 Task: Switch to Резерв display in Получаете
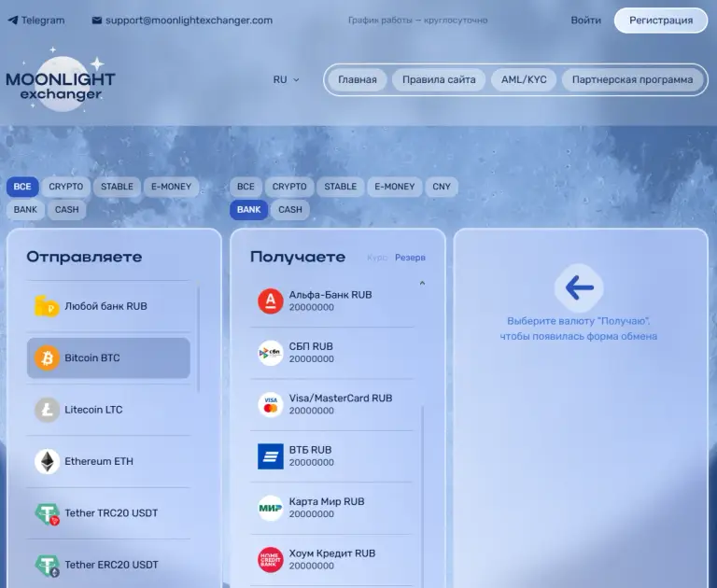pyautogui.click(x=410, y=258)
